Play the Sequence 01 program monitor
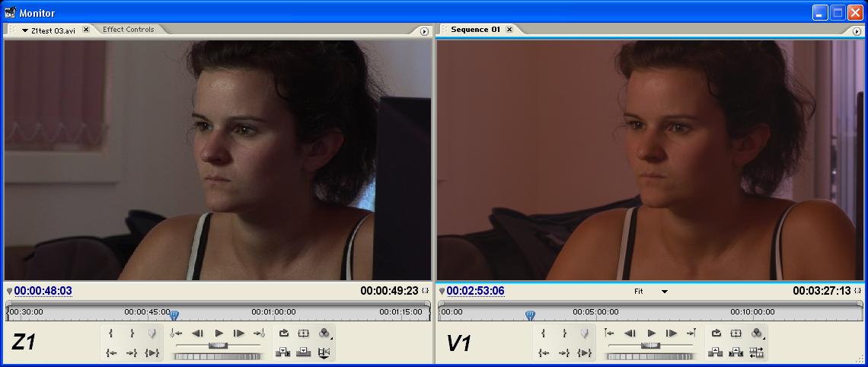This screenshot has width=868, height=367. (651, 333)
